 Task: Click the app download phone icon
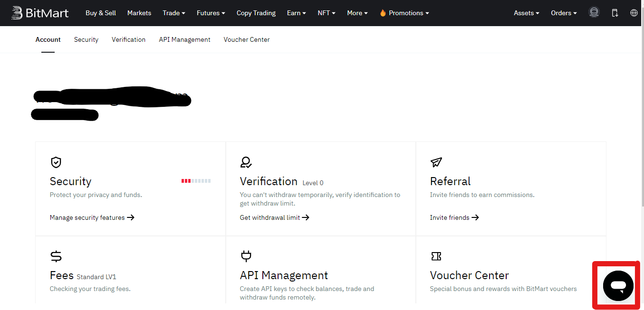tap(615, 13)
